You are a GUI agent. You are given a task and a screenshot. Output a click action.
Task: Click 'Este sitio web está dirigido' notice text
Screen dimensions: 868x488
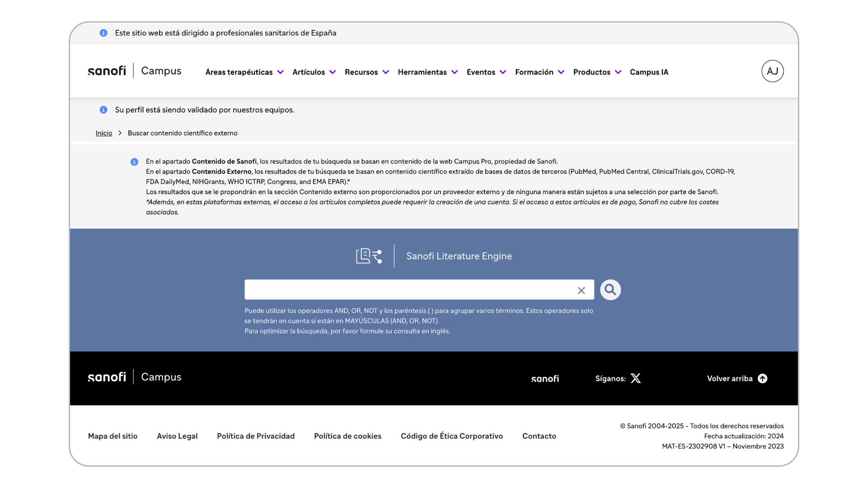tap(226, 33)
